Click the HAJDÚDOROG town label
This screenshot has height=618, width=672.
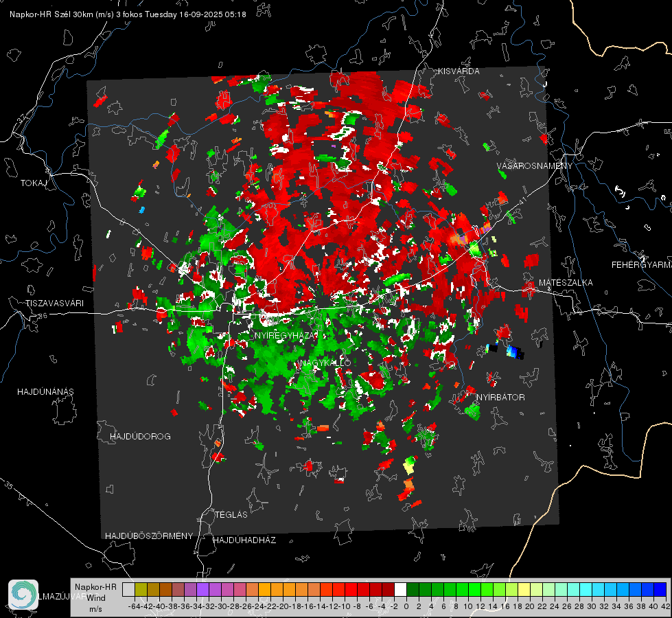click(x=140, y=436)
